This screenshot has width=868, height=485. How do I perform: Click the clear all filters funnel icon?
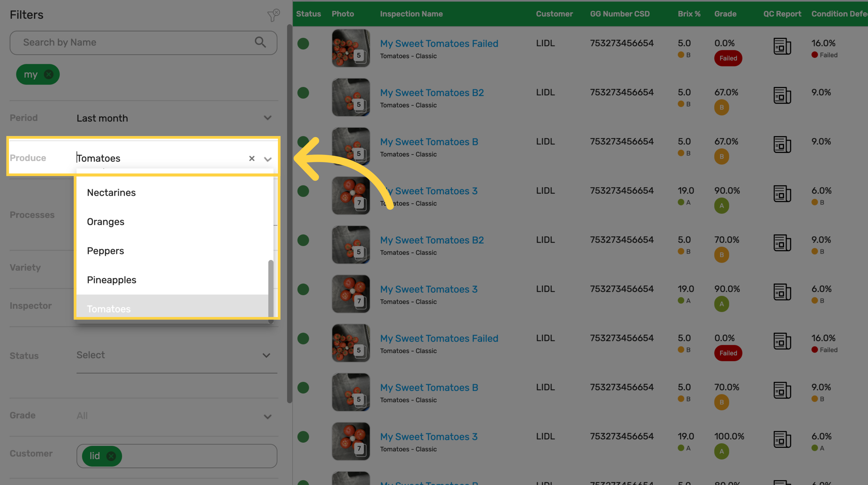pyautogui.click(x=273, y=15)
